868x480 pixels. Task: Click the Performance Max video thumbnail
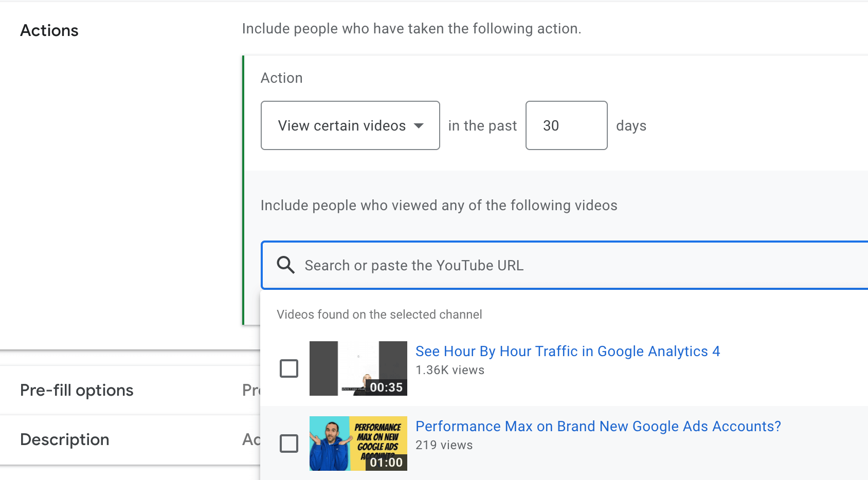pyautogui.click(x=358, y=443)
